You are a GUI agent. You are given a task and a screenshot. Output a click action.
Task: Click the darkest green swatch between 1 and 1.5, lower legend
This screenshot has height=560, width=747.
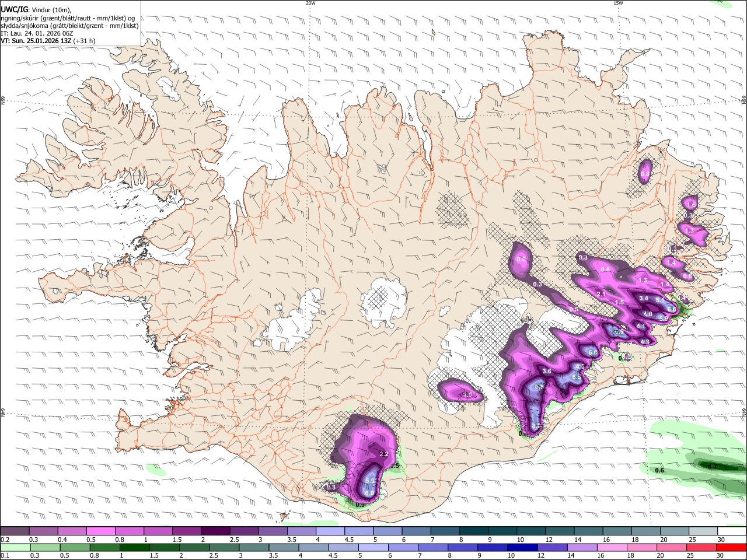click(134, 547)
